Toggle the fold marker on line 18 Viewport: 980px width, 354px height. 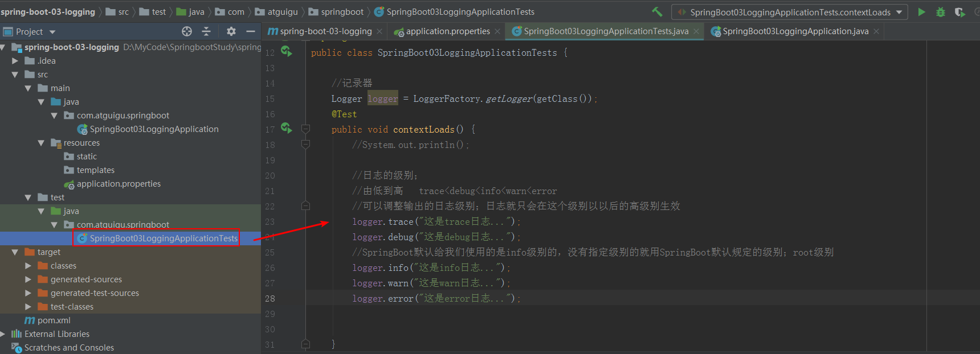305,145
